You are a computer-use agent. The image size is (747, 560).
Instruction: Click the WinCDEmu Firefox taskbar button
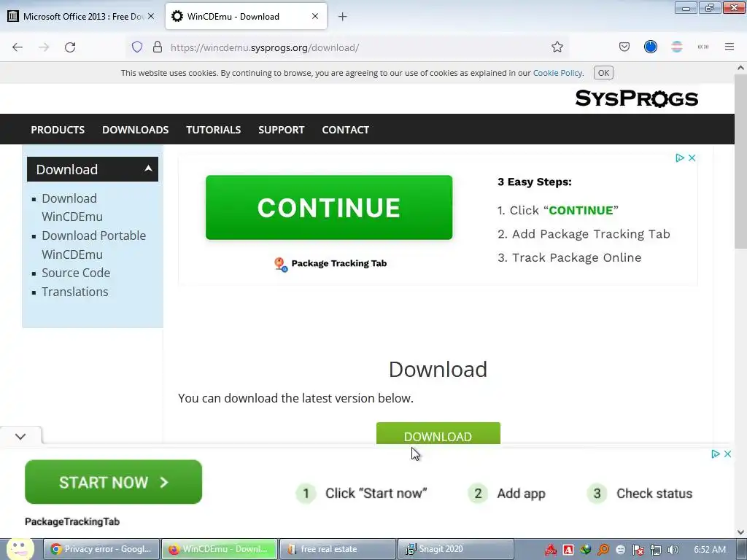(x=220, y=549)
